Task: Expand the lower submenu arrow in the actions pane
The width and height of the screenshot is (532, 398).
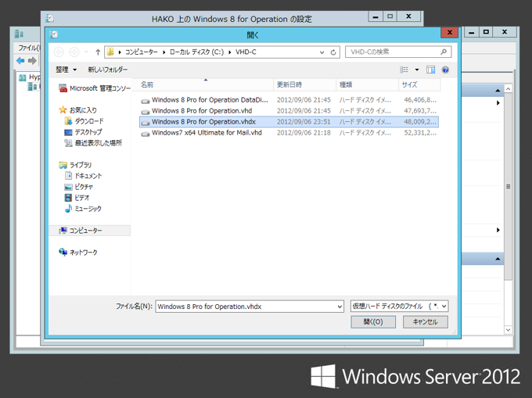Action: [498, 230]
